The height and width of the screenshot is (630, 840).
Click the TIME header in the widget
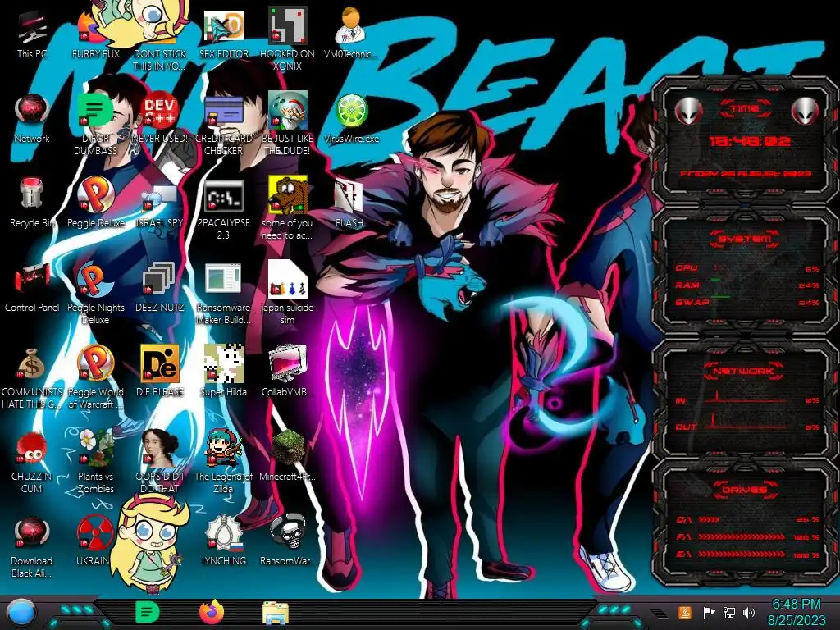[x=745, y=109]
